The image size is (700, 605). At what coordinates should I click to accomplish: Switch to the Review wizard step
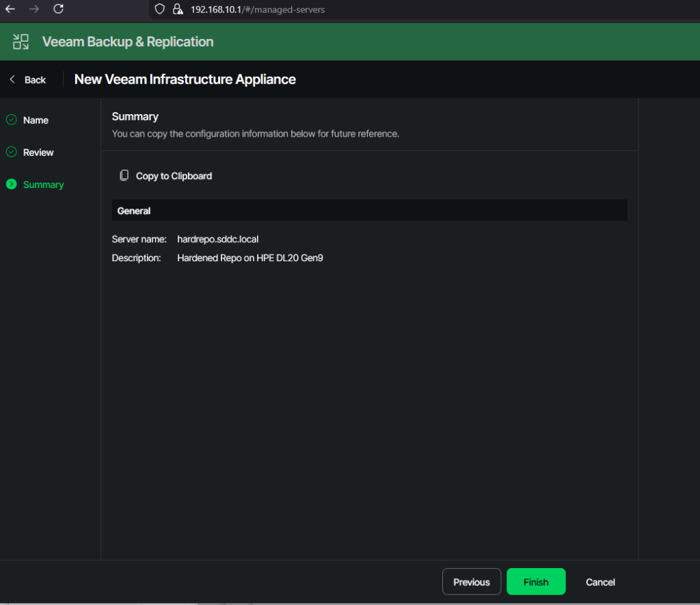(38, 152)
